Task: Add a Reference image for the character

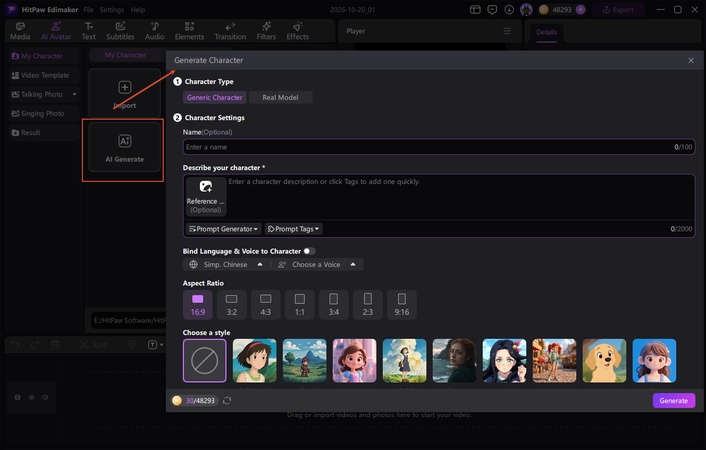Action: [206, 197]
